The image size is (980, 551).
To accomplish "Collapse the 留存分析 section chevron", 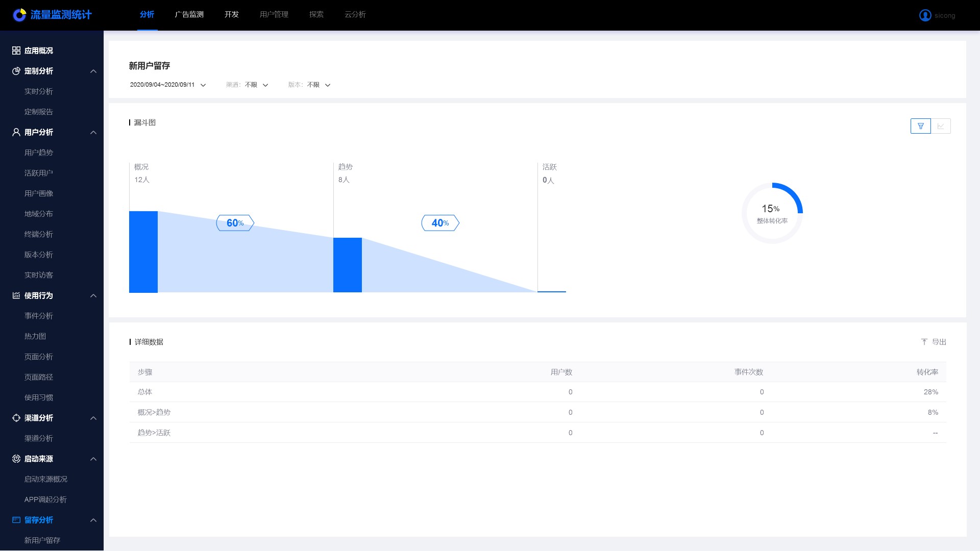I will pyautogui.click(x=93, y=520).
